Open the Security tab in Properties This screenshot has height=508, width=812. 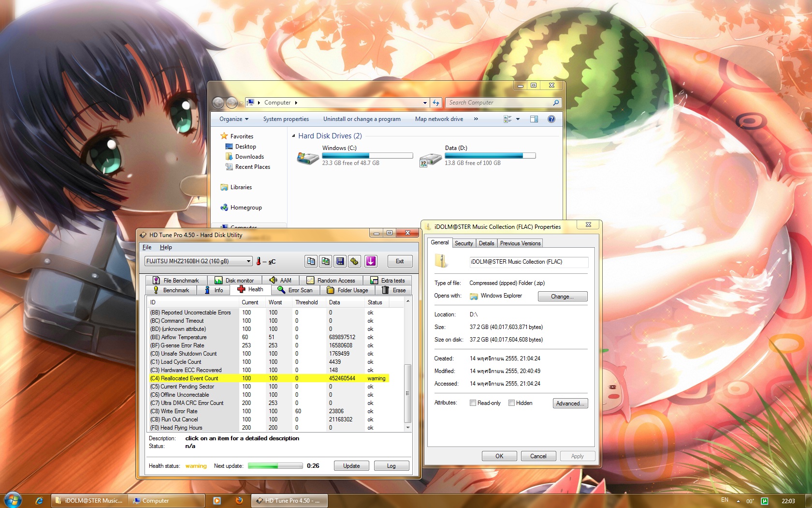tap(464, 243)
